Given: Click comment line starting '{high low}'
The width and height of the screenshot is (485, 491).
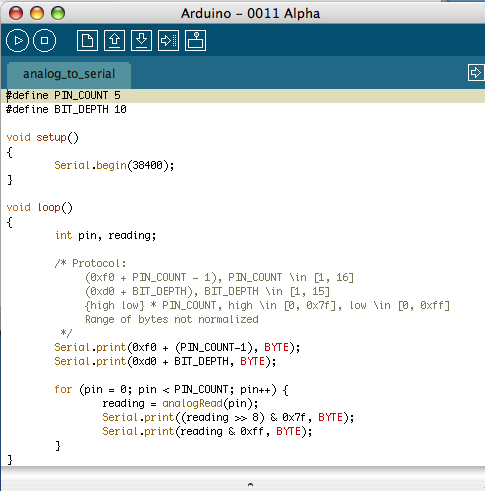Looking at the screenshot, I should [x=267, y=305].
